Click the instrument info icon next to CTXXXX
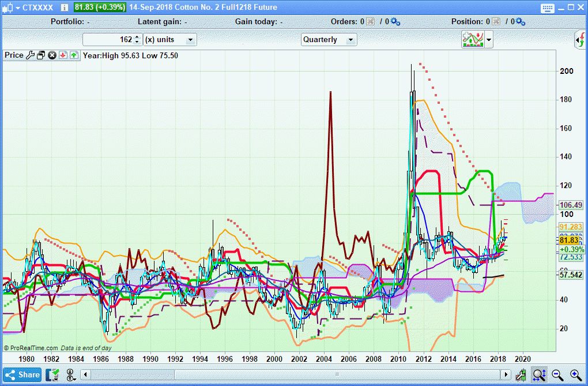 coord(64,8)
